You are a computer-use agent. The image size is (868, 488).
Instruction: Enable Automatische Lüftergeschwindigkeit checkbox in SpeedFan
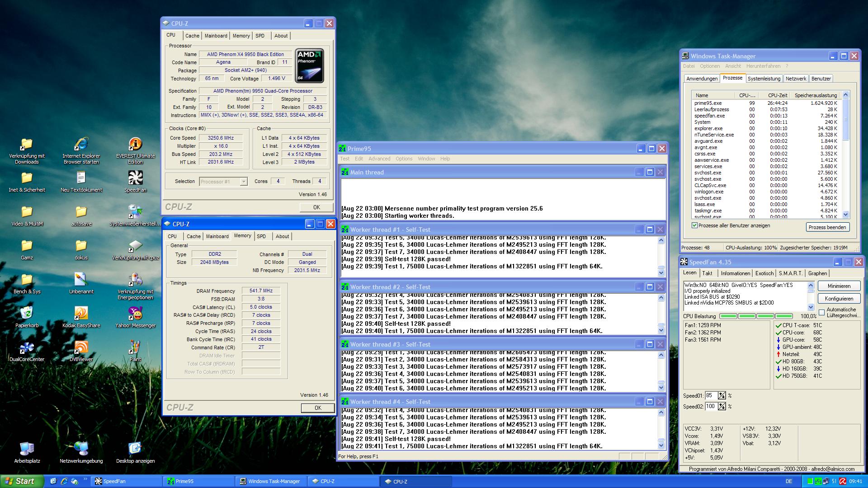pyautogui.click(x=821, y=313)
